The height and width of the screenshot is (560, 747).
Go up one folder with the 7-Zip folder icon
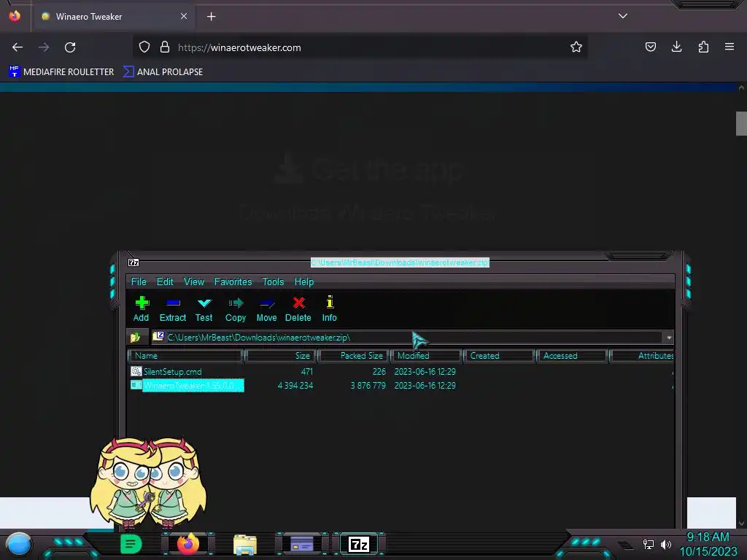[136, 338]
